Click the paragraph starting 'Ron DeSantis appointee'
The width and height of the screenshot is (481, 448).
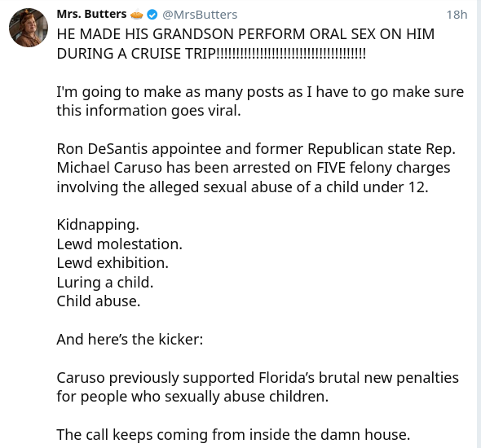tap(256, 168)
